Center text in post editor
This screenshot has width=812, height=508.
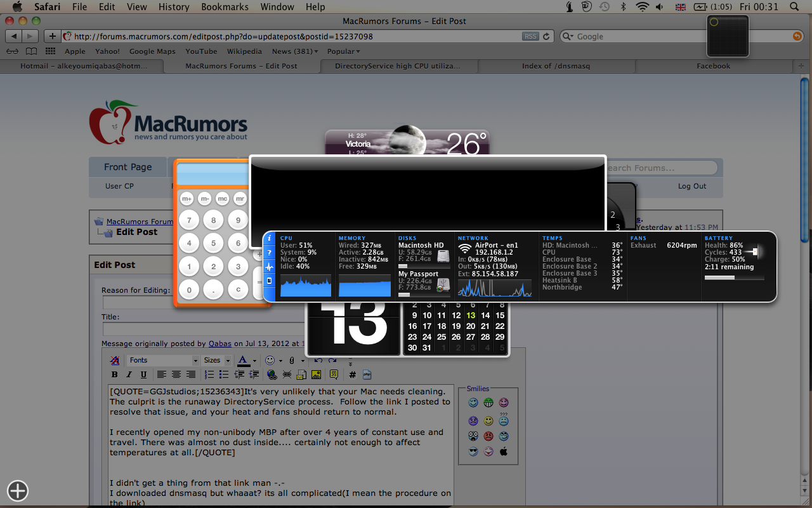[176, 375]
